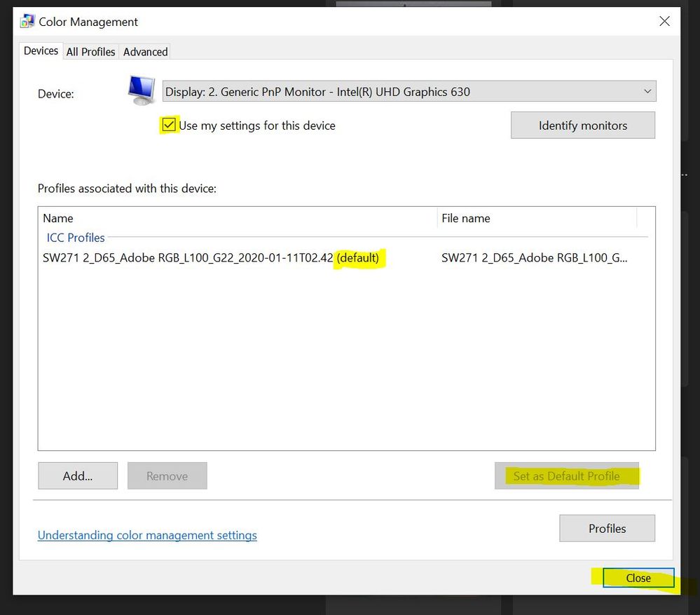
Task: Dismiss the dialog with the X button
Action: coord(664,21)
